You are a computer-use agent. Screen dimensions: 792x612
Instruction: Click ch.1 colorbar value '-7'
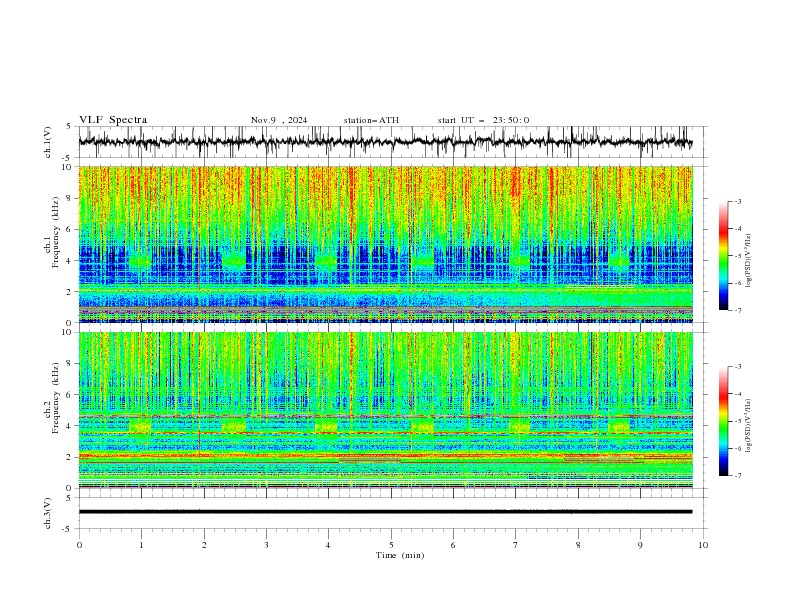click(738, 310)
